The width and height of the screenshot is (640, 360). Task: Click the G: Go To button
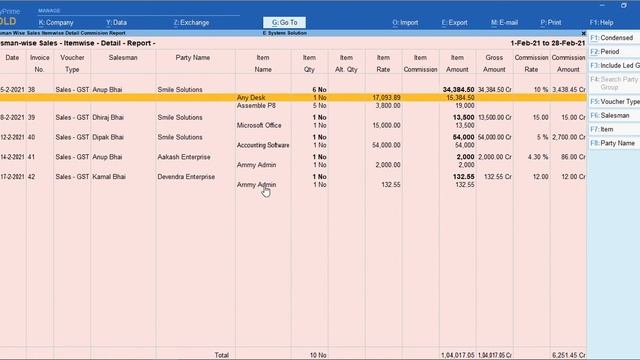coord(284,22)
